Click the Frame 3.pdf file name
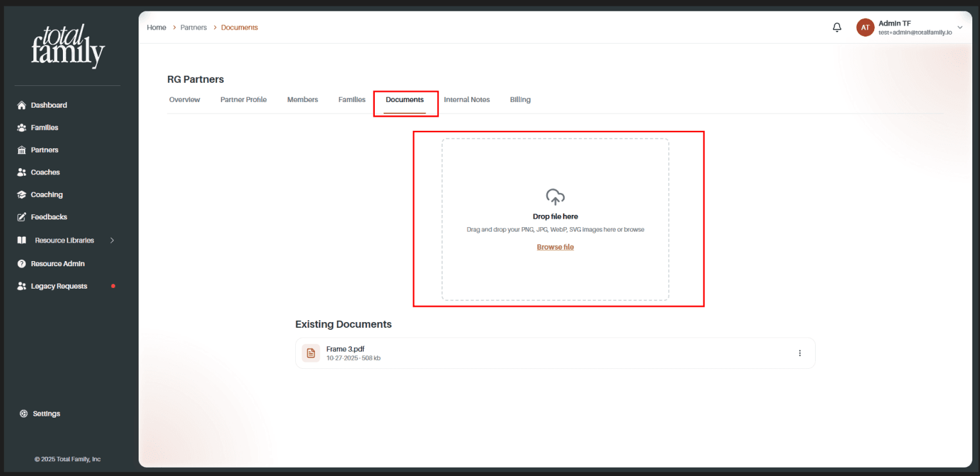Screen dimensions: 980x476 tap(345, 349)
